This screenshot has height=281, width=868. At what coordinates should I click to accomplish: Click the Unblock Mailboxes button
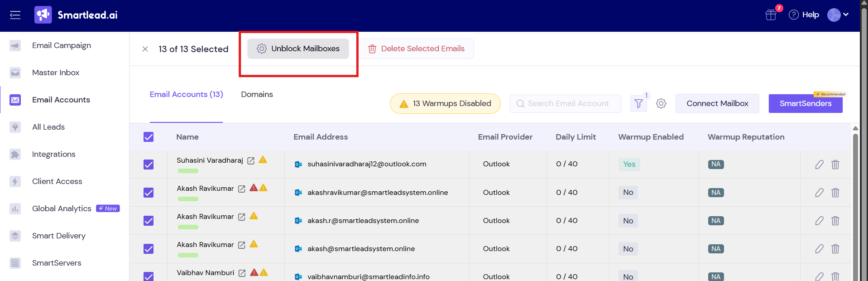tap(298, 48)
